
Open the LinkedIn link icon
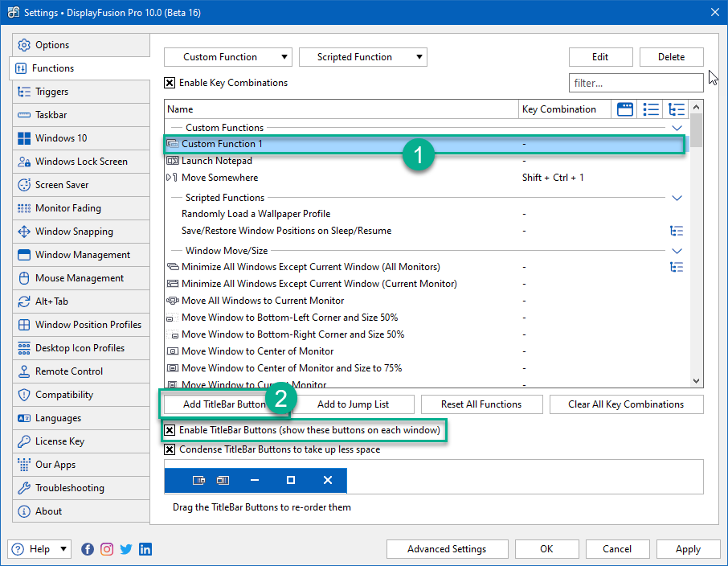pyautogui.click(x=145, y=549)
